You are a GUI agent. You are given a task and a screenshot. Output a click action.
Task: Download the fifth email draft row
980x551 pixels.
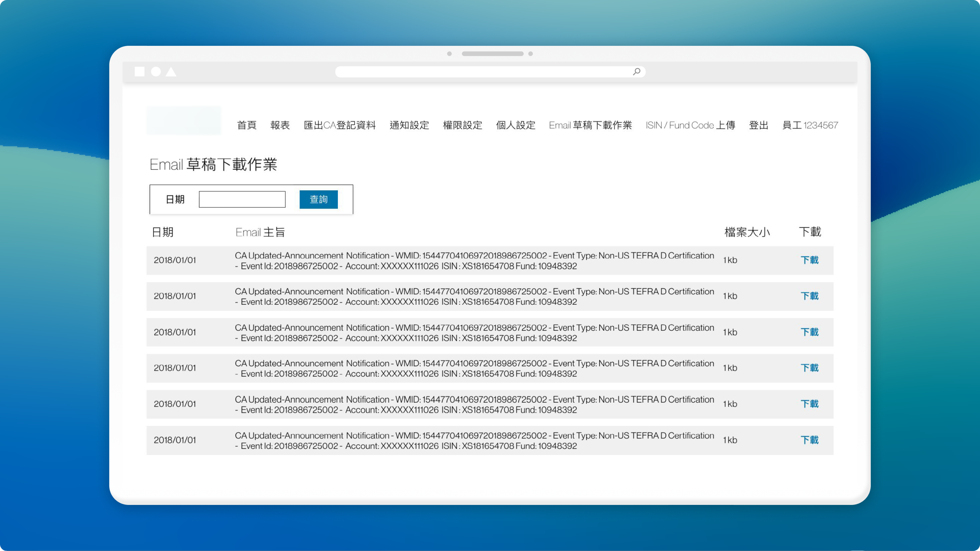tap(810, 404)
